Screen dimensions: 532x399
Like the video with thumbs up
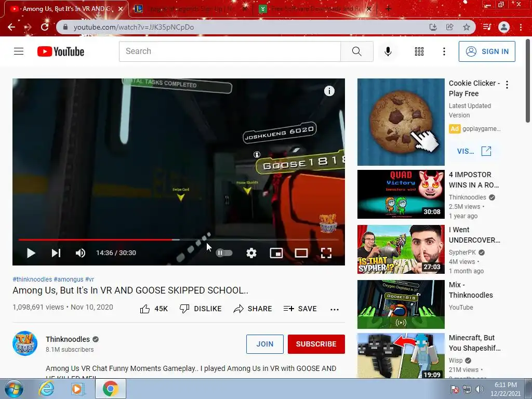click(x=154, y=309)
